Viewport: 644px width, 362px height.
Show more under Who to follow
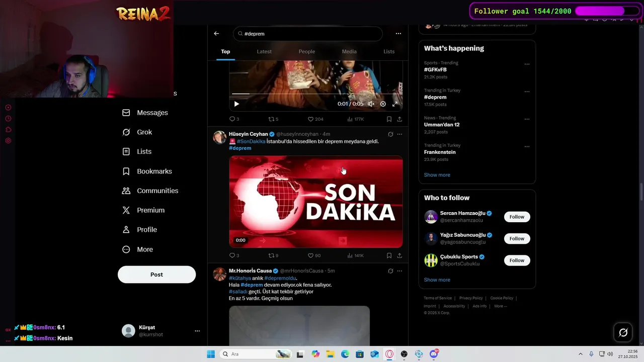pos(437,280)
